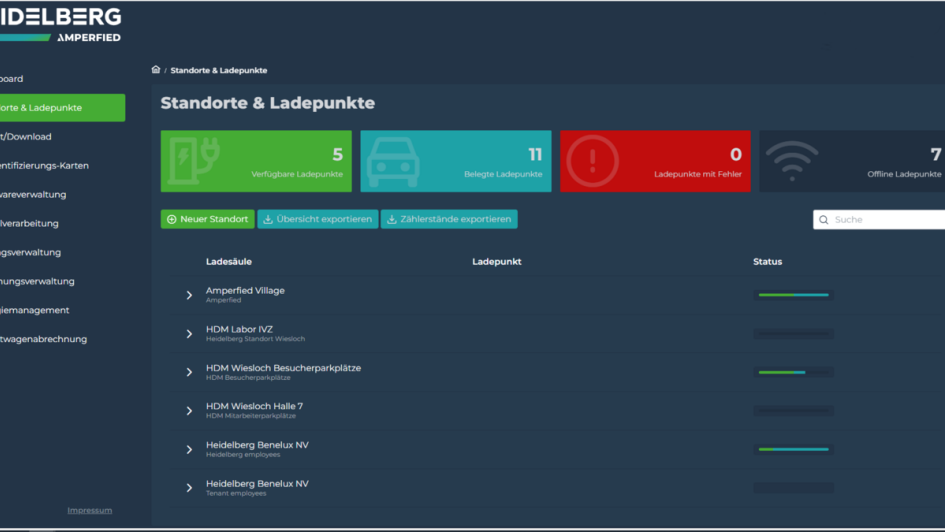
Task: Click the car icon on Belegte Ladepunkte card
Action: pos(393,161)
